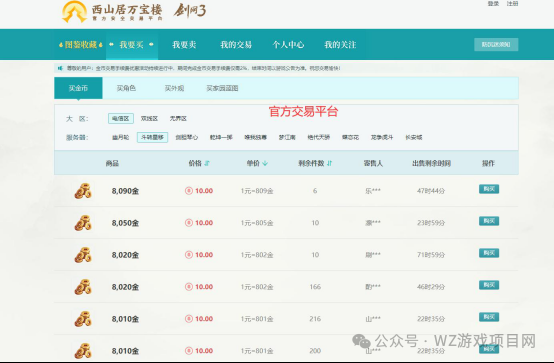Image resolution: width=554 pixels, height=363 pixels.
Task: Click the gold coin icon for 8,090金
Action: [83, 191]
